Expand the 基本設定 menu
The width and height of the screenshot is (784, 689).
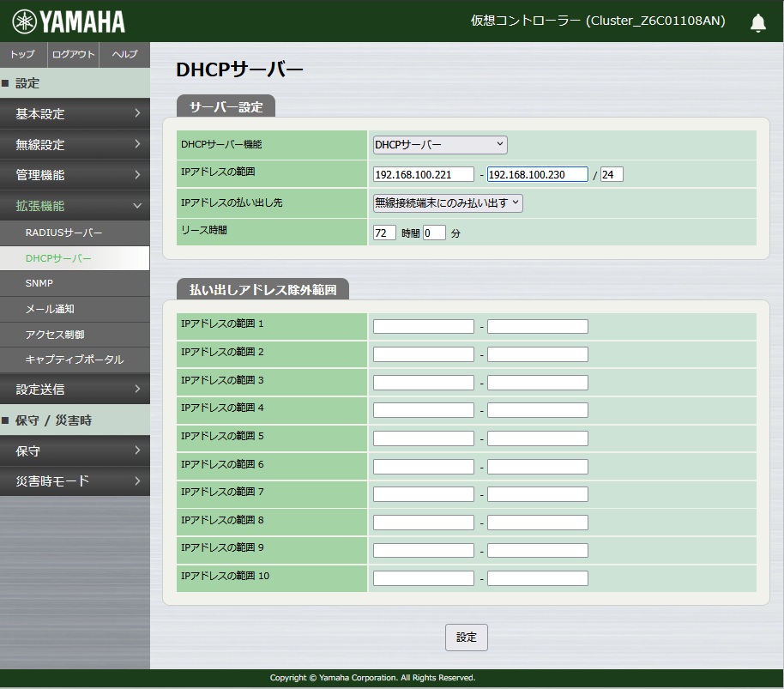tap(75, 113)
